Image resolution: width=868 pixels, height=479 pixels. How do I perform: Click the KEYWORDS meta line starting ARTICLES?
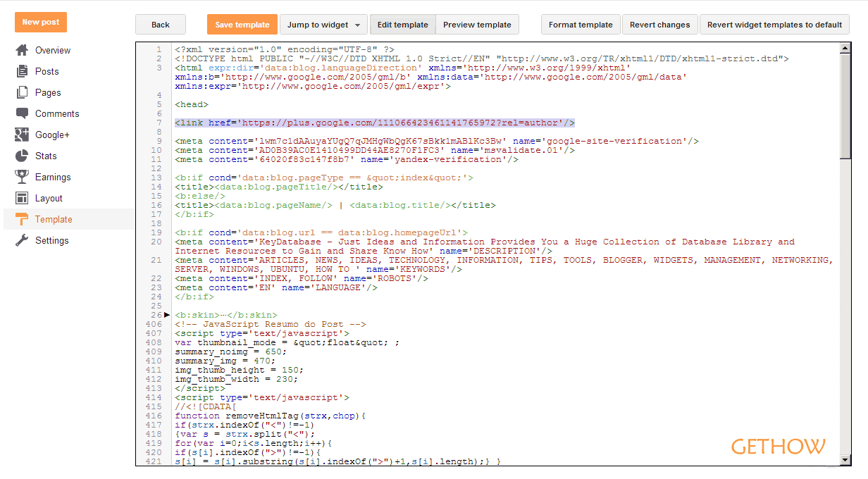pos(504,264)
